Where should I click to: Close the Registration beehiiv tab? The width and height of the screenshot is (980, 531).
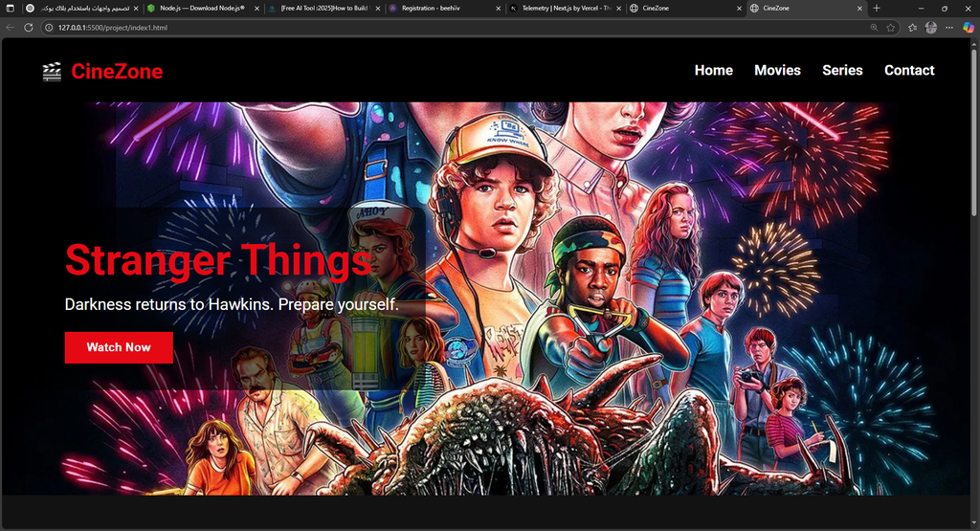tap(498, 8)
